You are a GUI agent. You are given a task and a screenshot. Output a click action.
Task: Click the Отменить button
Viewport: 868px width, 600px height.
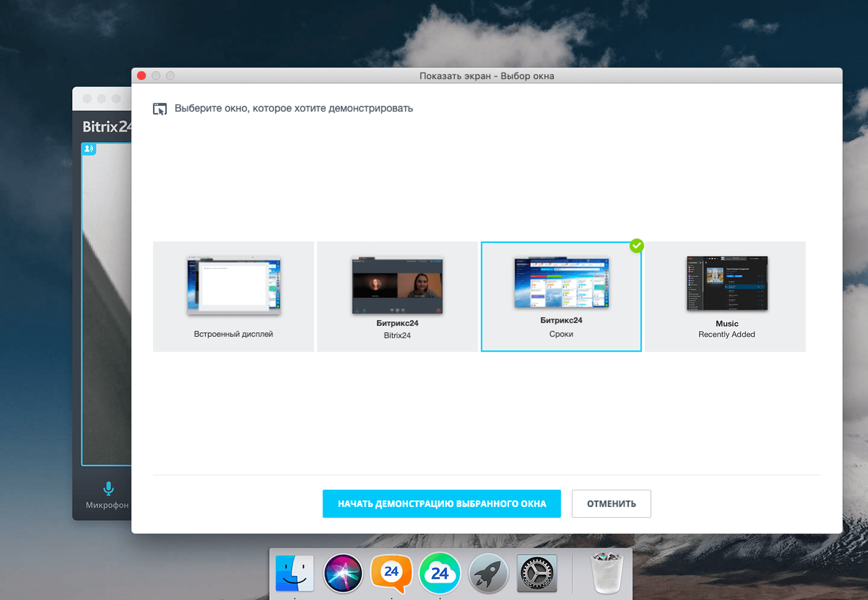(611, 504)
